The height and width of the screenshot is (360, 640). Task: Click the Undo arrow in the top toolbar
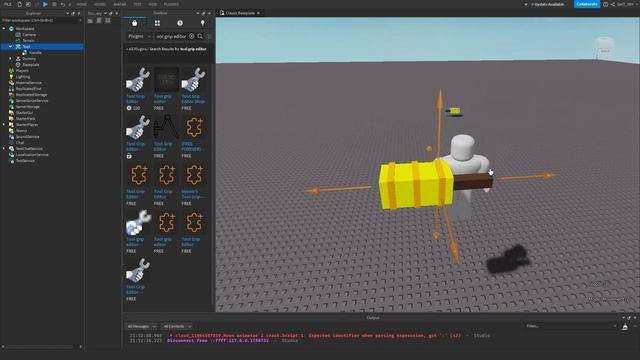[63, 4]
